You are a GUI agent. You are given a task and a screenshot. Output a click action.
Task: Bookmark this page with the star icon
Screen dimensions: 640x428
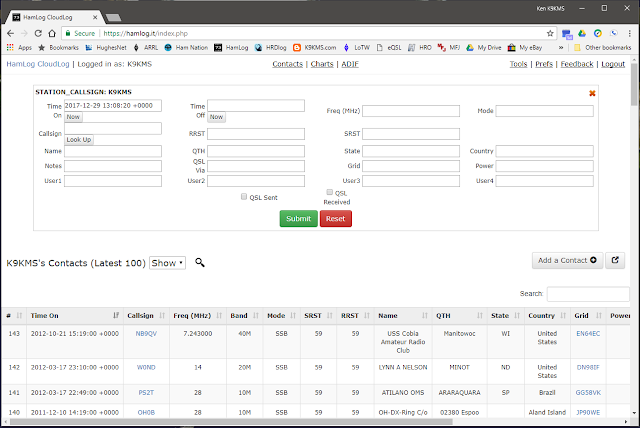(x=550, y=33)
